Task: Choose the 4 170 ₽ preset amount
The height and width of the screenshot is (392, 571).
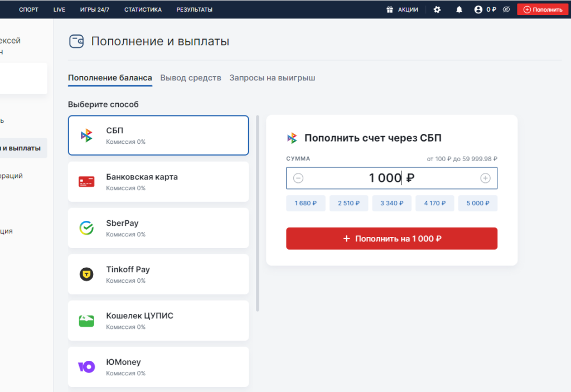Action: (x=435, y=204)
